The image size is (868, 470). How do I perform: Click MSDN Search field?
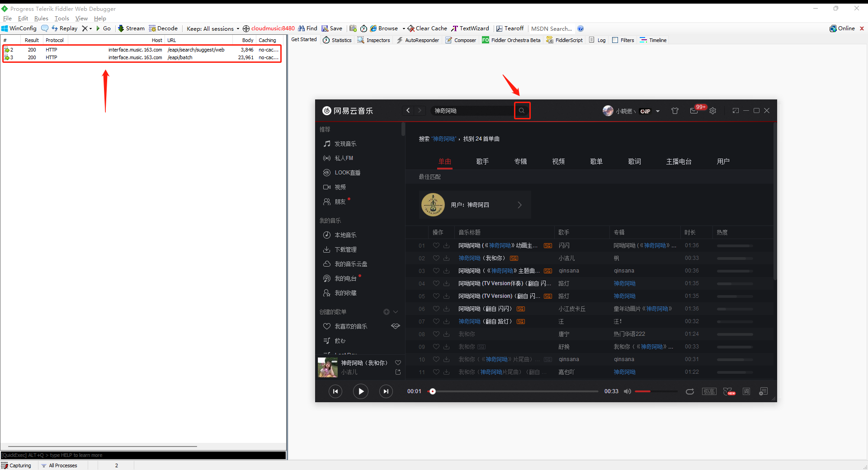552,28
